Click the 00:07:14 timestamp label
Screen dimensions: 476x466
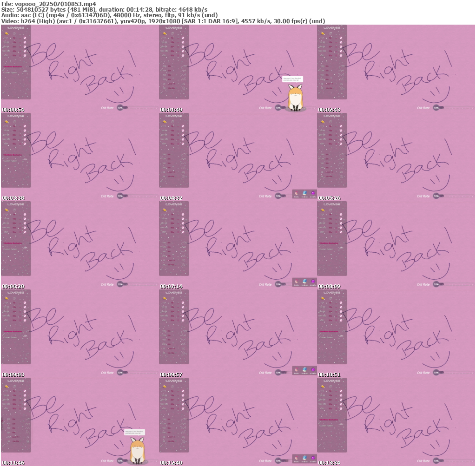tap(171, 286)
